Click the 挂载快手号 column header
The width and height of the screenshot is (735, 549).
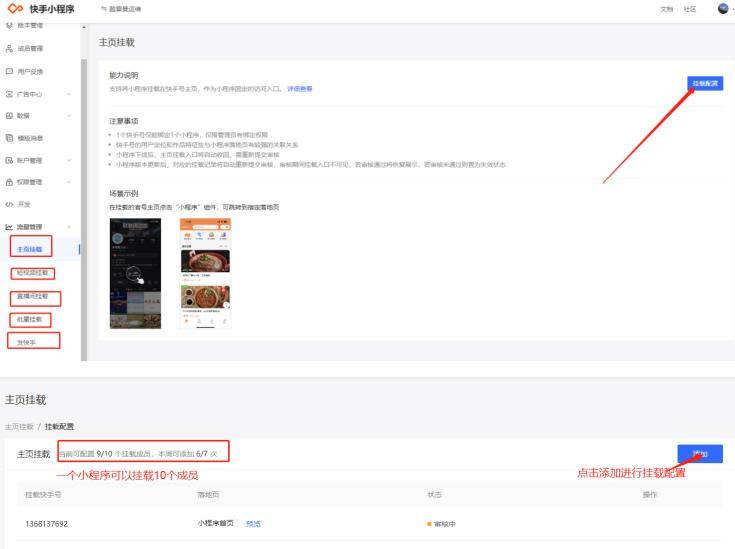tap(43, 495)
